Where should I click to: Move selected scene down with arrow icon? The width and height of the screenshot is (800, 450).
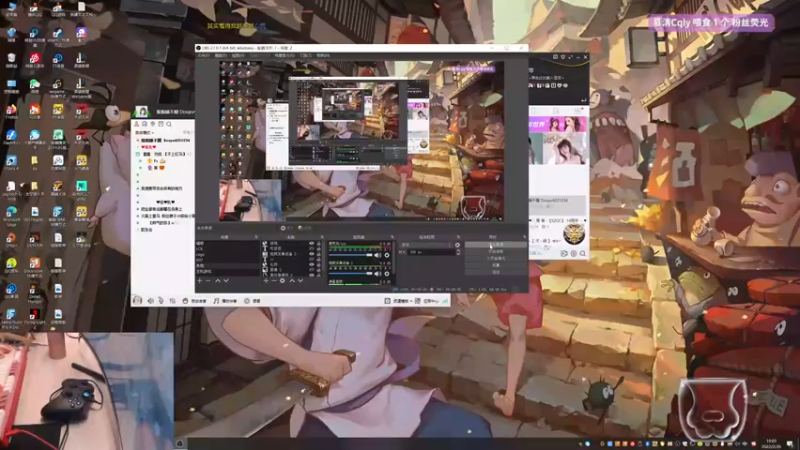[226, 281]
